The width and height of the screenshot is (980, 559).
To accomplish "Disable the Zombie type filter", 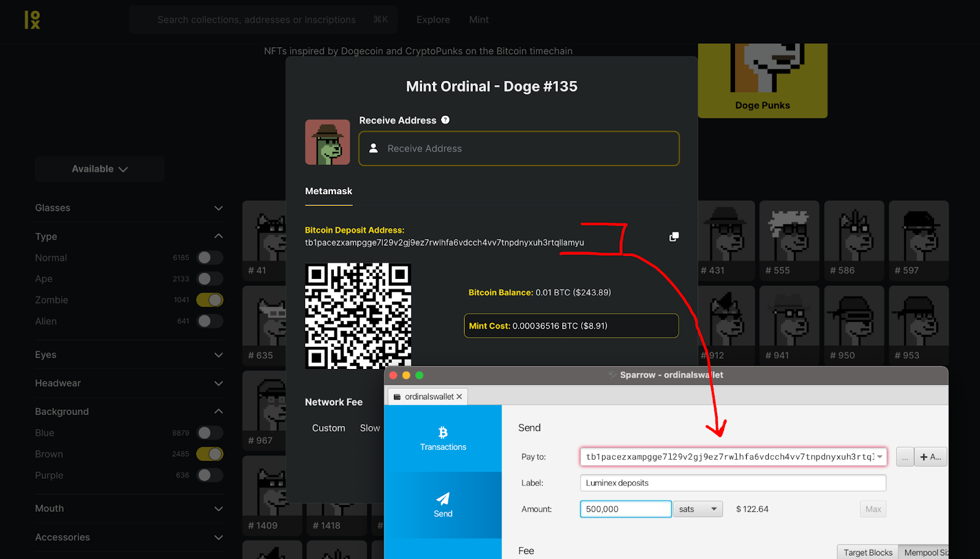I will [x=209, y=300].
